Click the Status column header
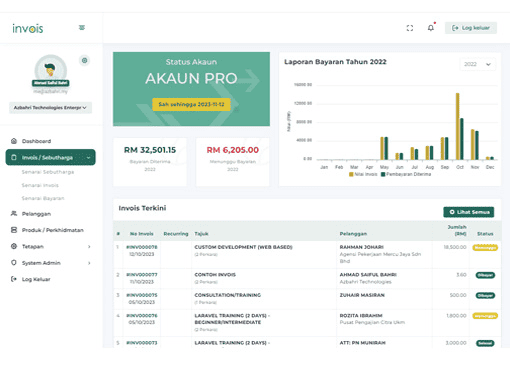The width and height of the screenshot is (510, 380). [x=485, y=234]
